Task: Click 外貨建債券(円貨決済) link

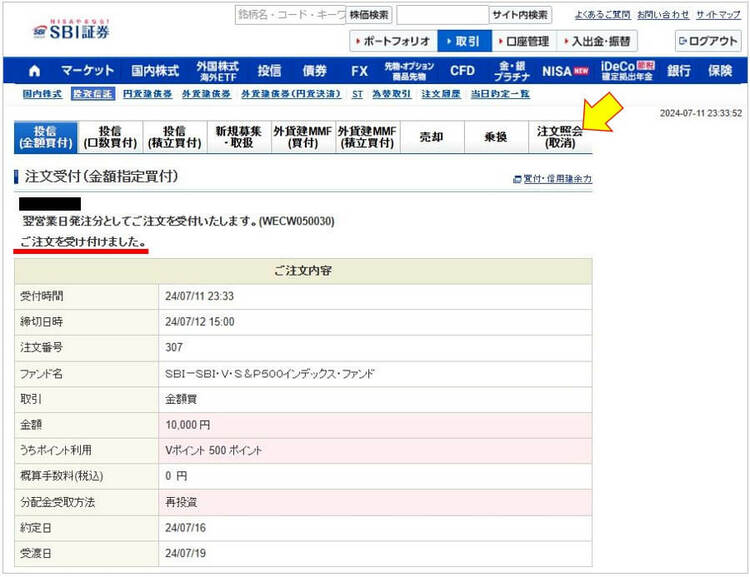Action: [x=291, y=94]
